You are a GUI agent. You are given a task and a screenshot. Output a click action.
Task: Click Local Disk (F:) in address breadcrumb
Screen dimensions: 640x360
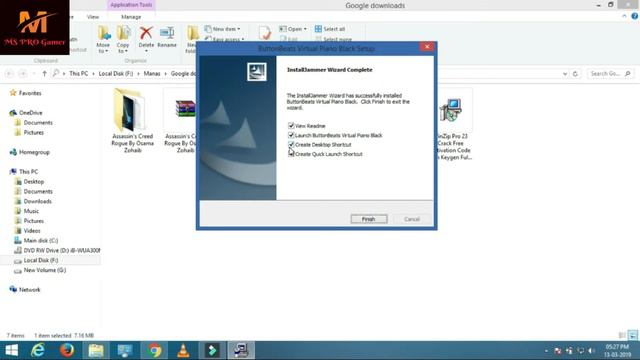coord(116,73)
